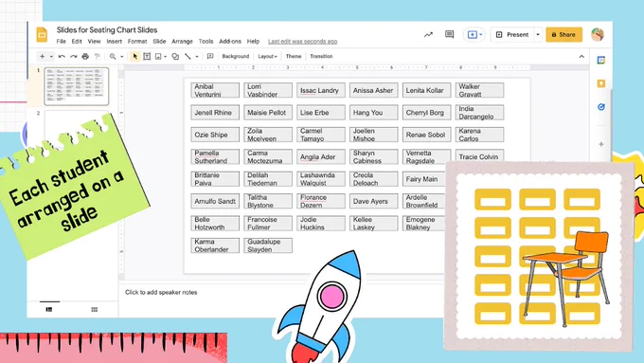Open the File menu
Screen dimensions: 644x363
pos(62,42)
